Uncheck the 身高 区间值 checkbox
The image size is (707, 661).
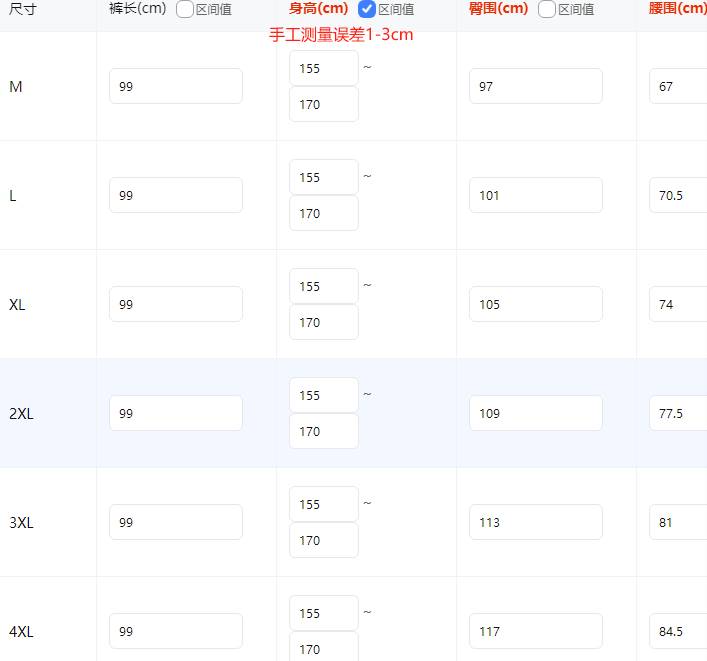coord(367,9)
